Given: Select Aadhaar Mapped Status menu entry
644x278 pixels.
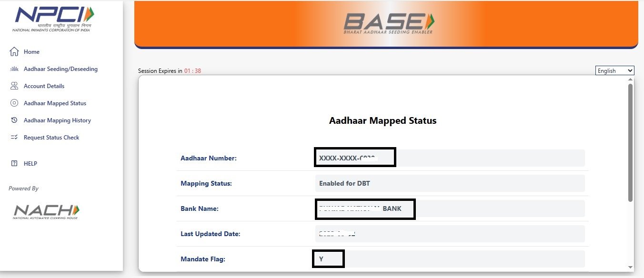Looking at the screenshot, I should [x=55, y=103].
